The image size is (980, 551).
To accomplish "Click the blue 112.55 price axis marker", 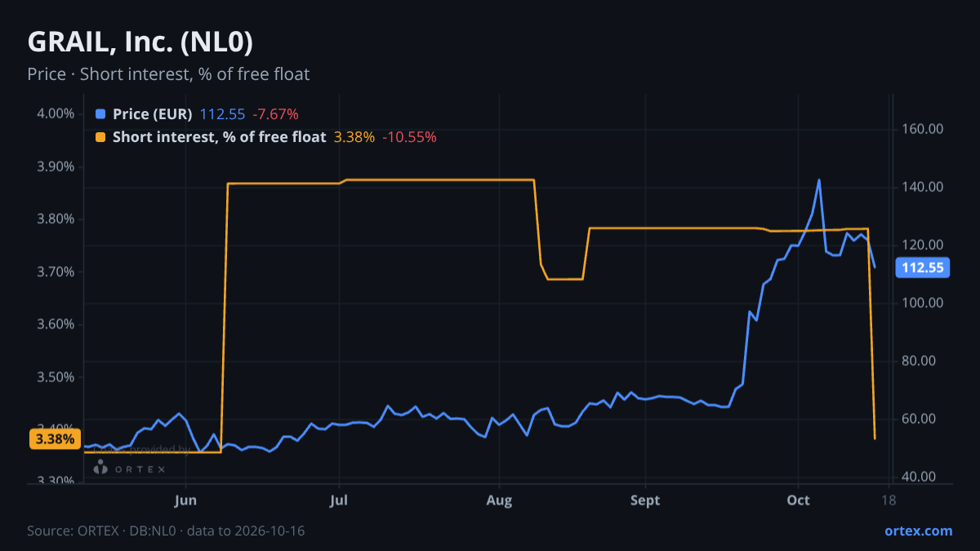I will [x=923, y=268].
